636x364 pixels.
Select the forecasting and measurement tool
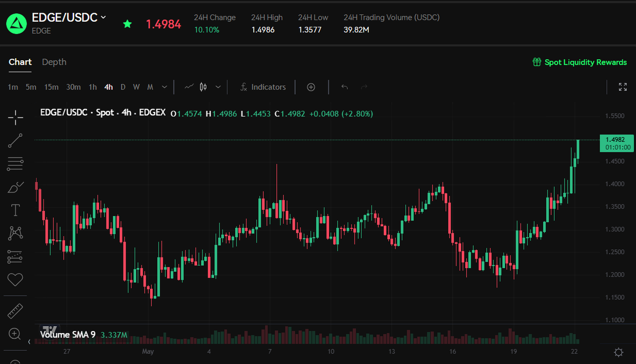15,256
